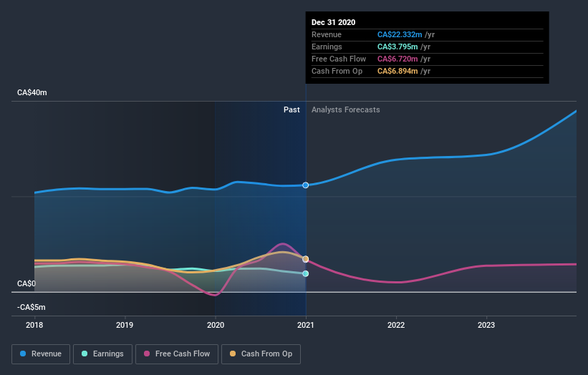Screen dimensions: 588x375
Task: Click the CA$0 y-axis label
Action: click(26, 283)
